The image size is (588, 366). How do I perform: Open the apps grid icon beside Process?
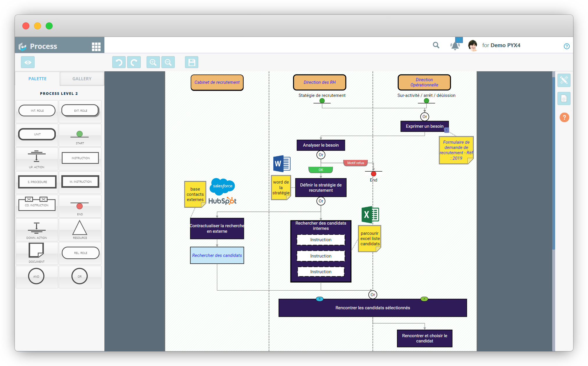[96, 47]
